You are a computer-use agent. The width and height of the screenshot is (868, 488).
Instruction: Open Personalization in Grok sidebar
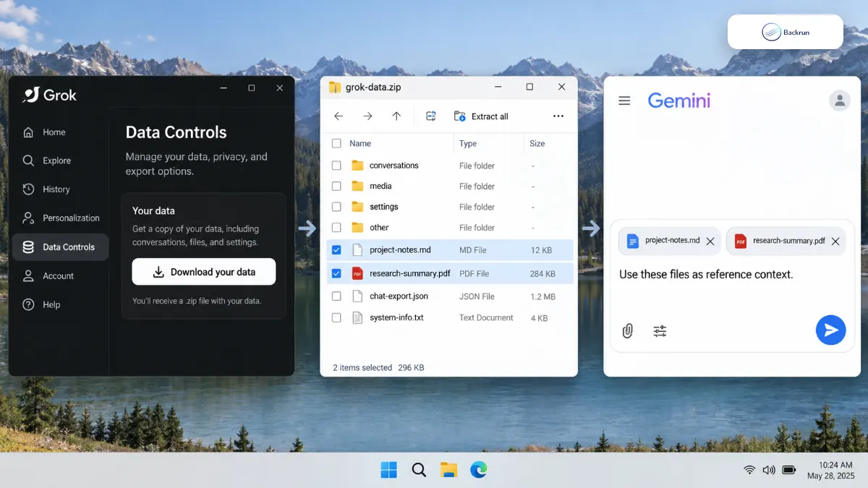[x=60, y=218]
